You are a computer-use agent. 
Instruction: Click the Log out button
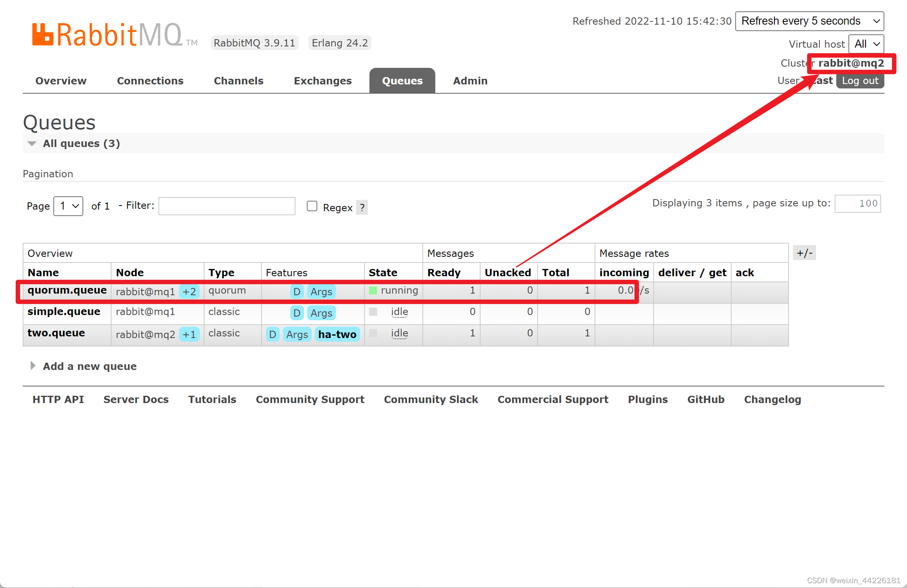pos(860,81)
